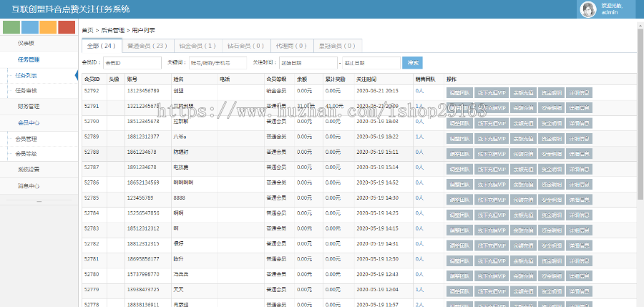Image resolution: width=644 pixels, height=307 pixels.
Task: Click the blue 搜索 search button
Action: click(x=412, y=63)
